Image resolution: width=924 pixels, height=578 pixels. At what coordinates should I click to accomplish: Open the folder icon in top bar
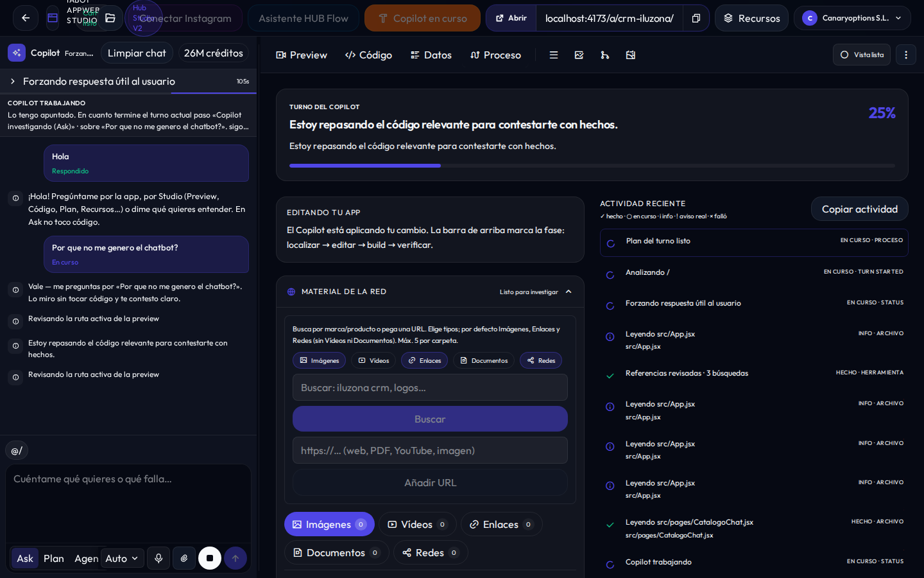click(110, 18)
